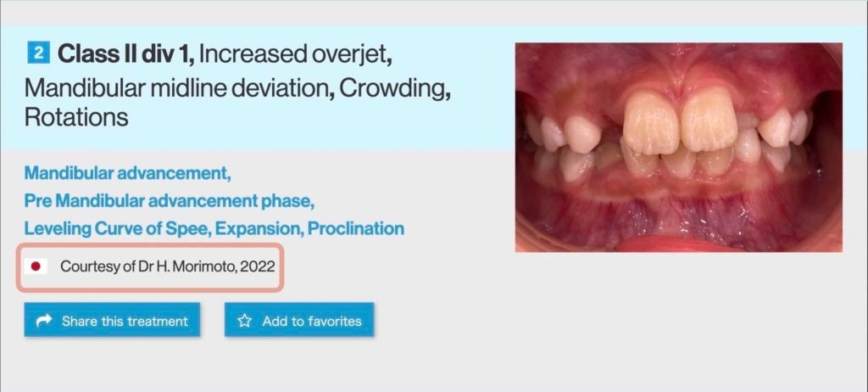Click the share arrow icon
Image resolution: width=868 pixels, height=392 pixels.
pyautogui.click(x=44, y=320)
